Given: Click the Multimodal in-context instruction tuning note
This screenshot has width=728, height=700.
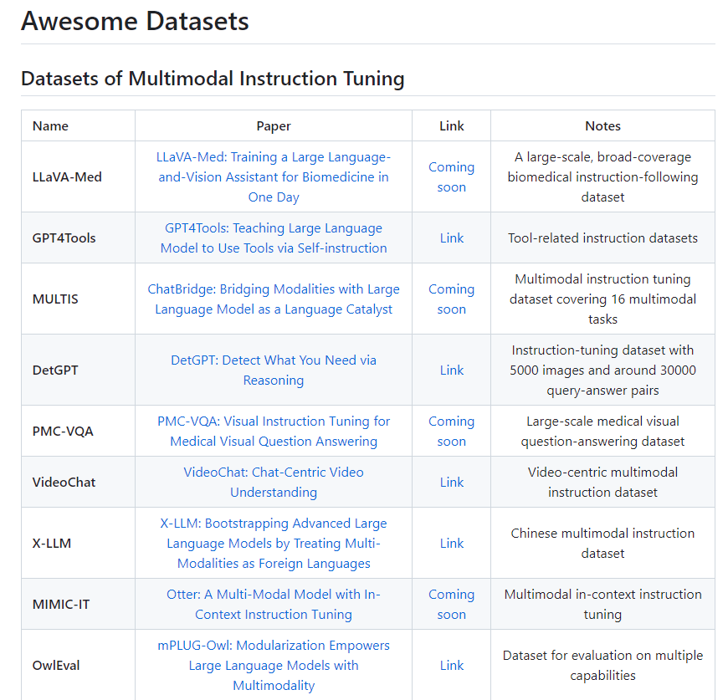Looking at the screenshot, I should (x=602, y=604).
